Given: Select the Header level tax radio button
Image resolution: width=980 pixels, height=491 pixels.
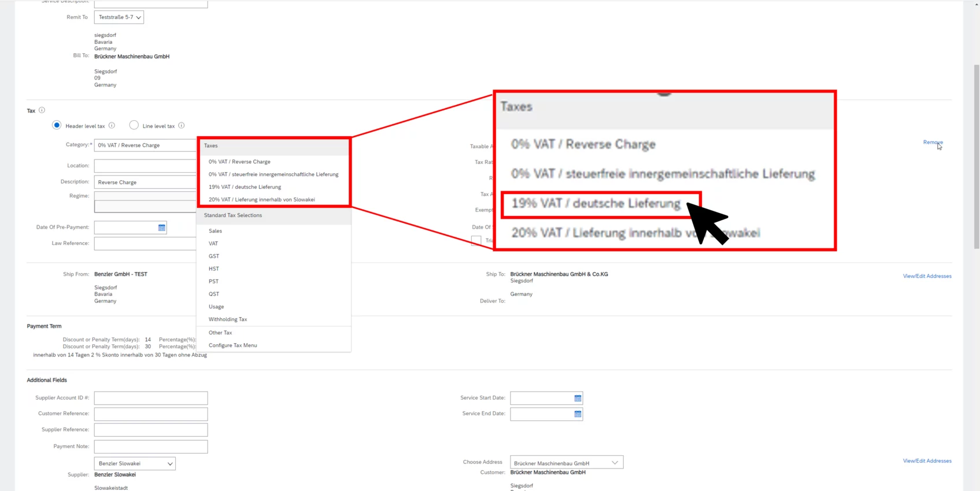Looking at the screenshot, I should coord(57,125).
